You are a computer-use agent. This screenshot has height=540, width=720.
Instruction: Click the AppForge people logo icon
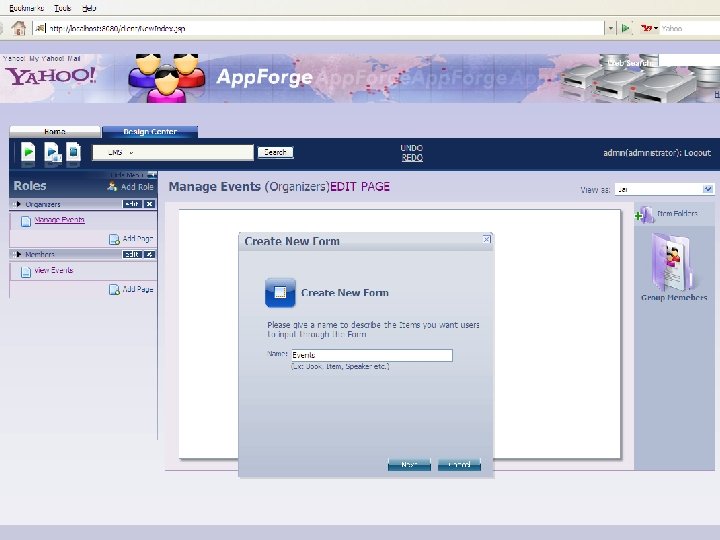[x=166, y=78]
